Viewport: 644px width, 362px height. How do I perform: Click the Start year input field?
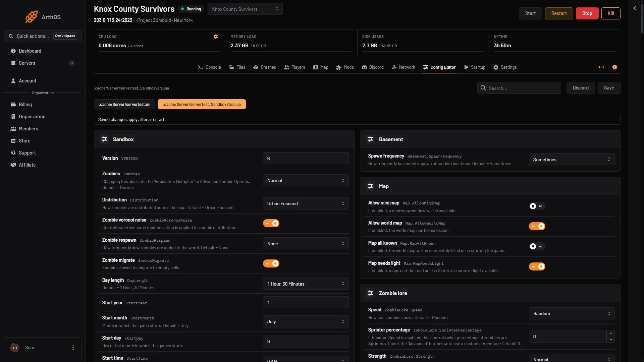pyautogui.click(x=306, y=303)
